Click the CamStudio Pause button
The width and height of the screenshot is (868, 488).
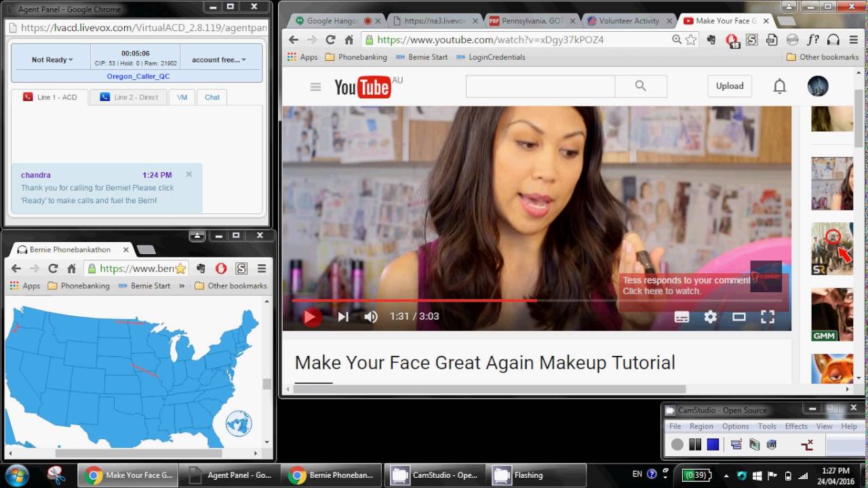tap(694, 445)
